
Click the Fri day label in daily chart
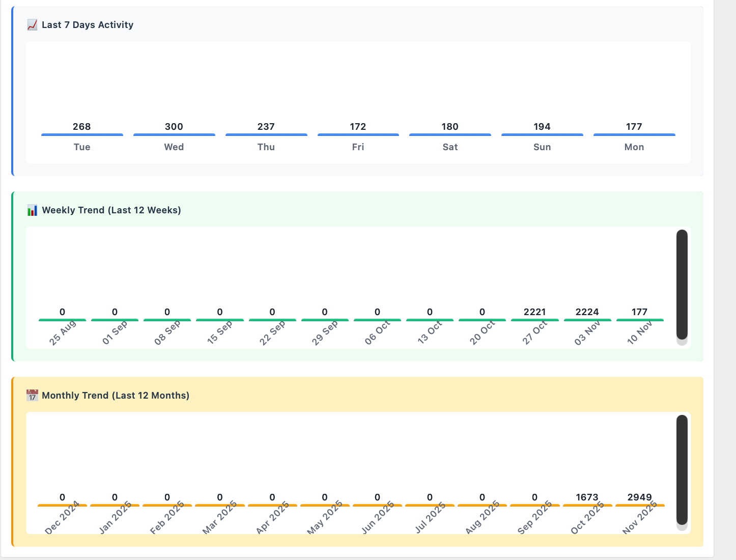358,147
